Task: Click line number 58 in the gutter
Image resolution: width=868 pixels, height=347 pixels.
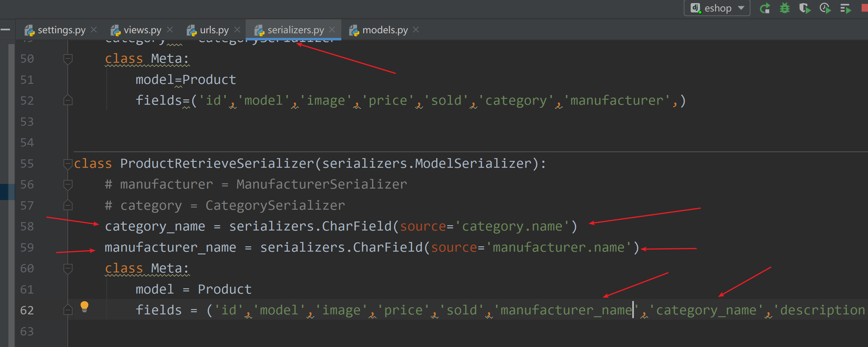Action: tap(27, 226)
